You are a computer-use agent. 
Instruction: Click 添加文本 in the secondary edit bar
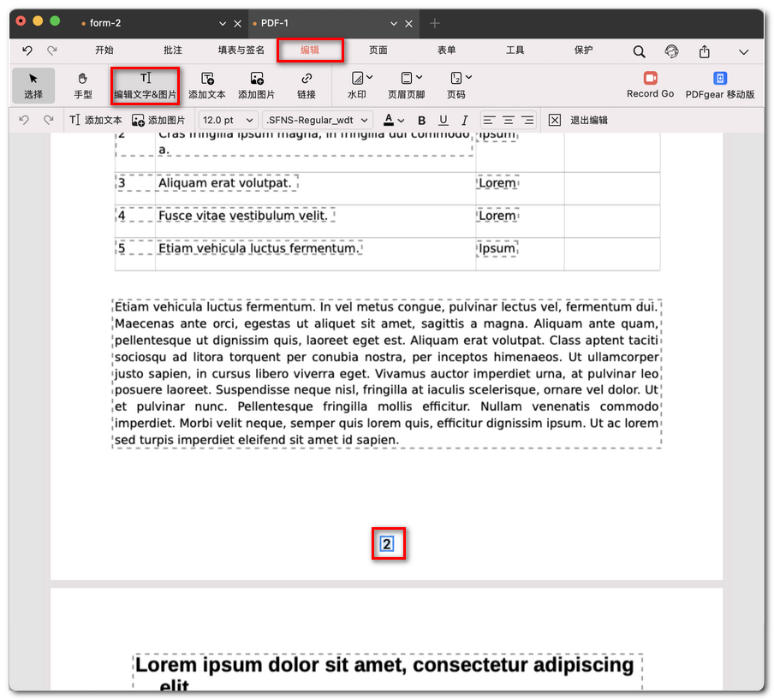tap(96, 121)
